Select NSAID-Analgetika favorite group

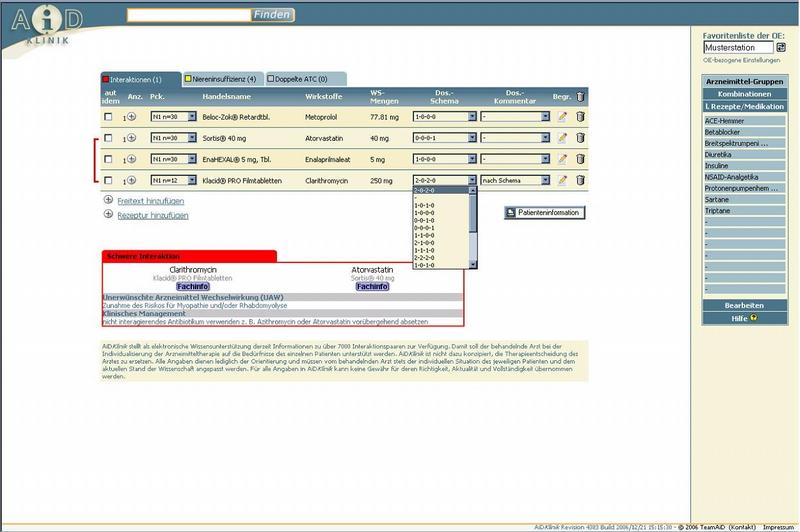[x=744, y=177]
